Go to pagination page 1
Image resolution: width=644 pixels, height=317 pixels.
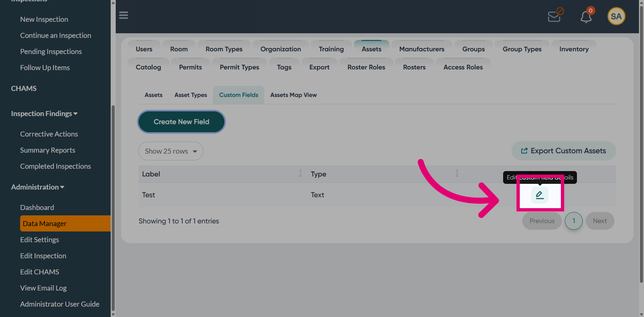pyautogui.click(x=574, y=221)
